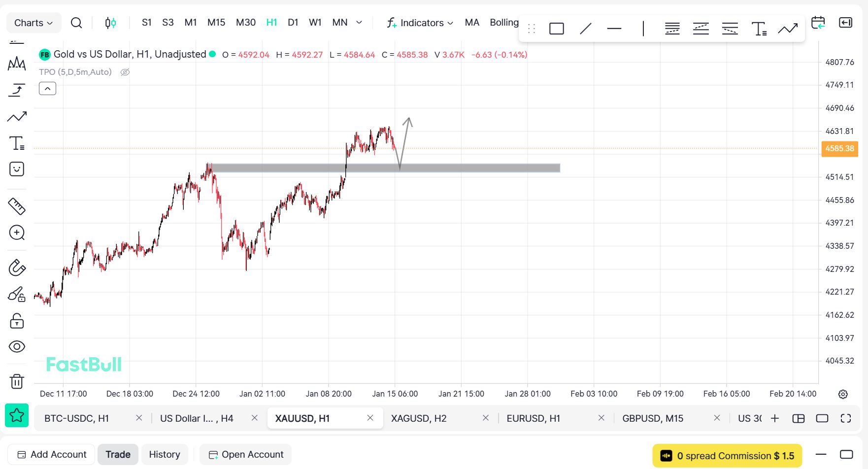The height and width of the screenshot is (469, 868).
Task: Click the Add Account button
Action: (52, 454)
